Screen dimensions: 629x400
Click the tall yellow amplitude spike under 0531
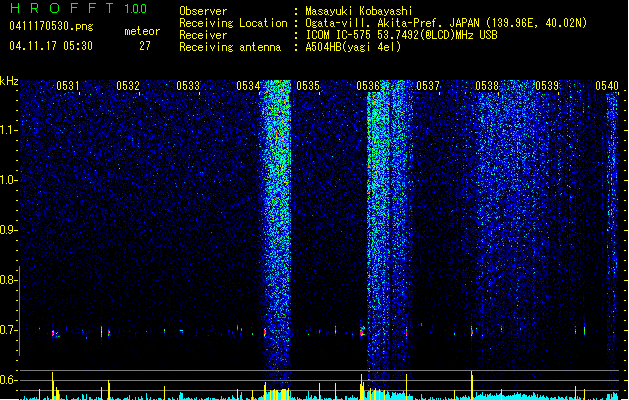[53, 386]
